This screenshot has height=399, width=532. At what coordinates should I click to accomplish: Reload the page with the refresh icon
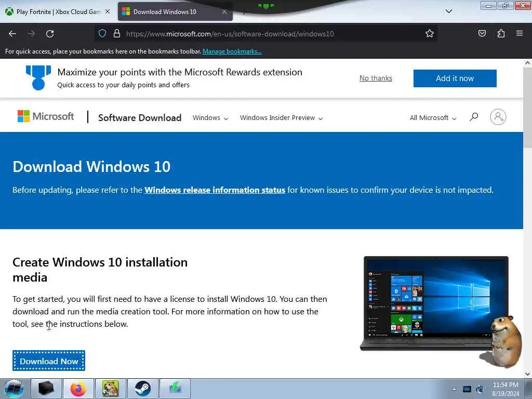[x=50, y=34]
